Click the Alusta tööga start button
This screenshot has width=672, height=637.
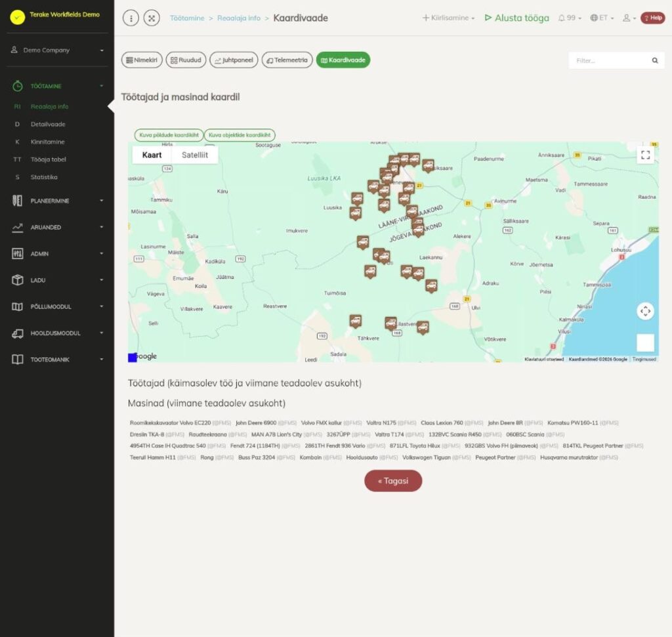pyautogui.click(x=517, y=18)
